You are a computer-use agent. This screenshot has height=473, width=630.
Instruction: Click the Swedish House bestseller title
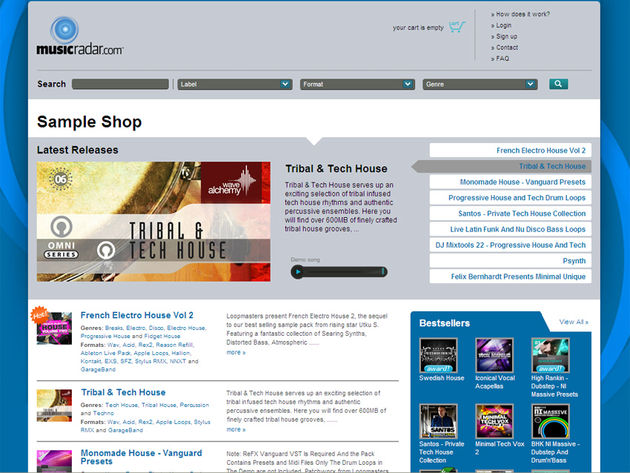[442, 378]
